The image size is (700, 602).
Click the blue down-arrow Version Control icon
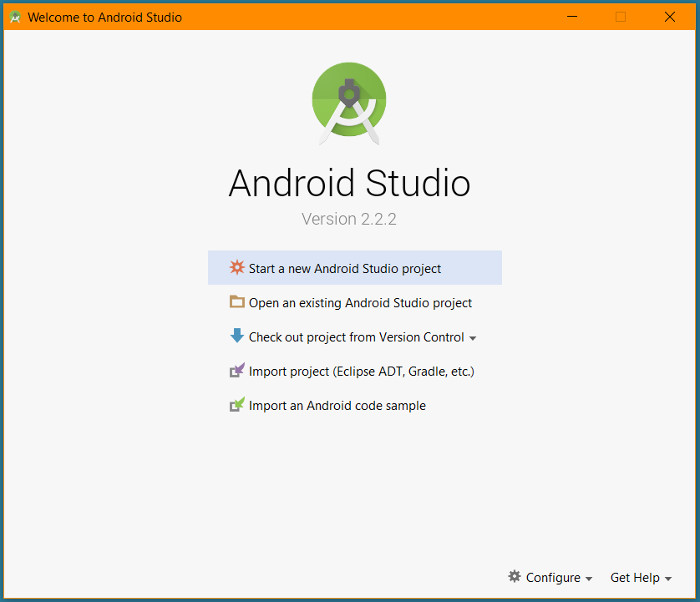[237, 335]
